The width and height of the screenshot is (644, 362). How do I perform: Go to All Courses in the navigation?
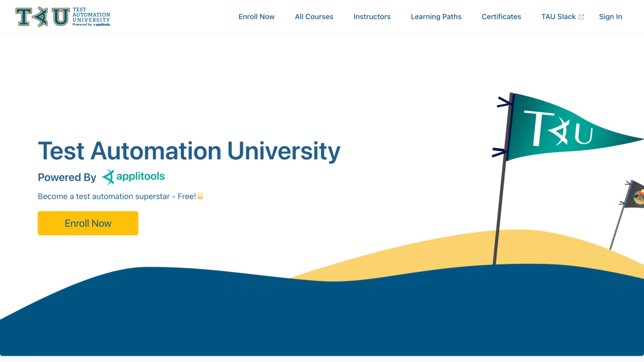click(x=314, y=17)
